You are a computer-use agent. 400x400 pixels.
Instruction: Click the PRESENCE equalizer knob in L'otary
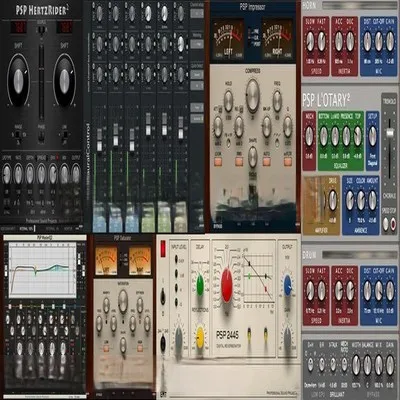tap(346, 136)
